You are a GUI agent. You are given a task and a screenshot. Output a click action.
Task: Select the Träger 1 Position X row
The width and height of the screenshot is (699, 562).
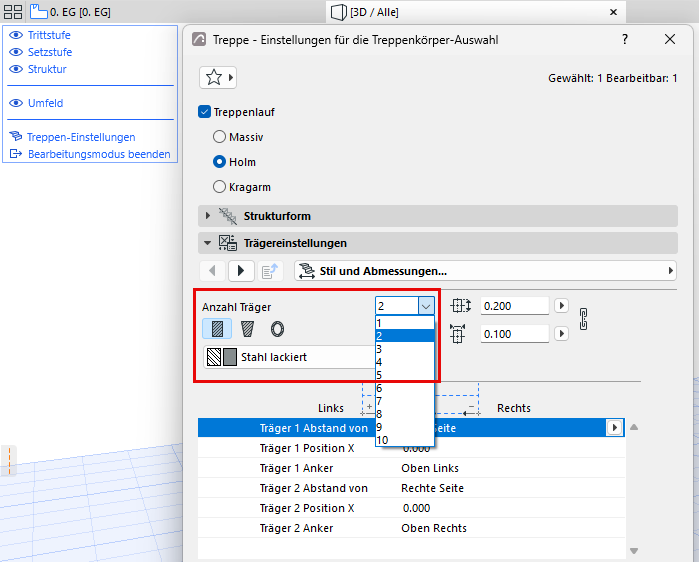[411, 448]
